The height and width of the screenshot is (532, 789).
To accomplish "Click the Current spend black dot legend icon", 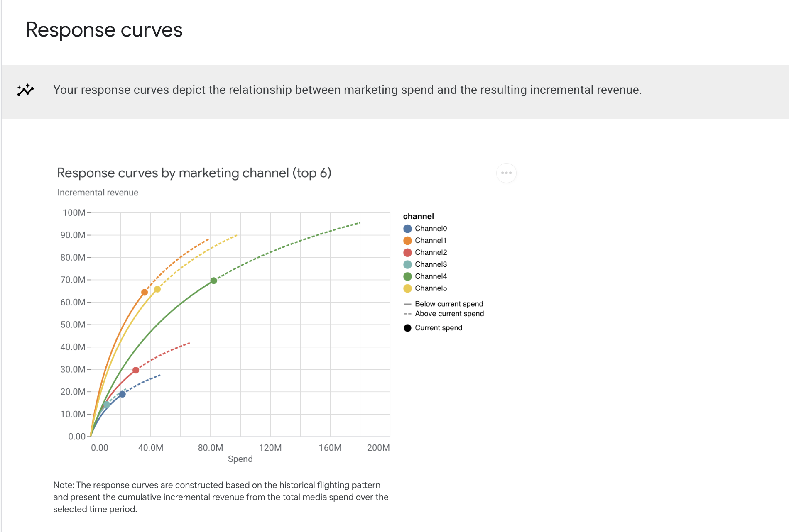I will click(x=408, y=327).
